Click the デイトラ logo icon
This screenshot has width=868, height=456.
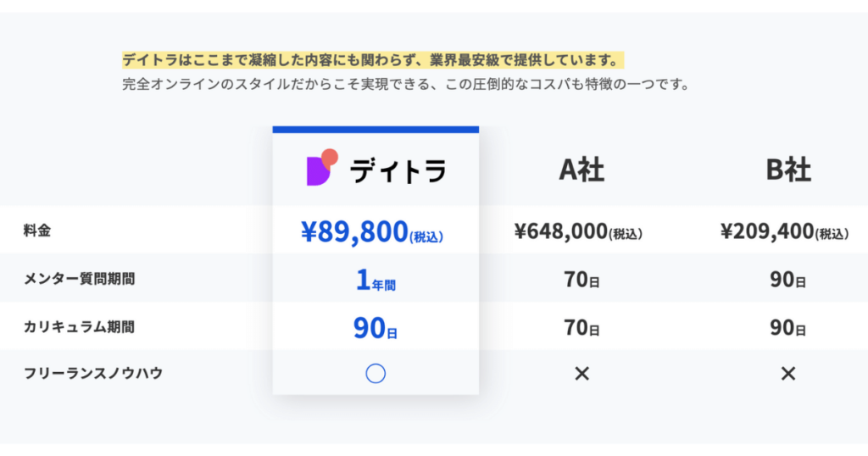(x=322, y=167)
